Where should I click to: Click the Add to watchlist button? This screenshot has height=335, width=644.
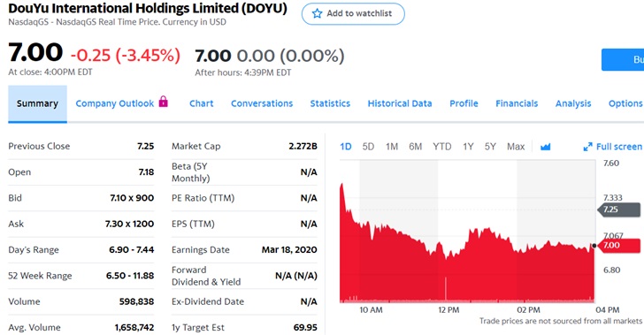[353, 13]
